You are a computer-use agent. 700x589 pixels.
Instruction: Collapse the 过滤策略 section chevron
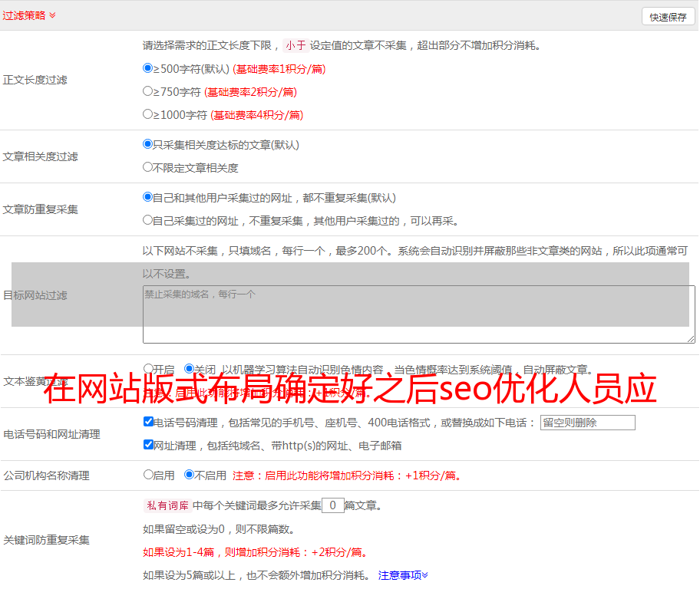52,15
